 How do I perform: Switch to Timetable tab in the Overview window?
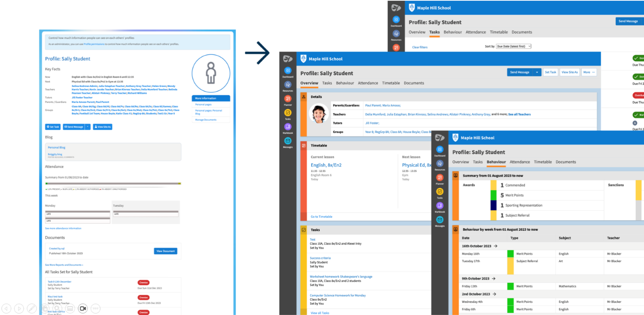pos(391,83)
